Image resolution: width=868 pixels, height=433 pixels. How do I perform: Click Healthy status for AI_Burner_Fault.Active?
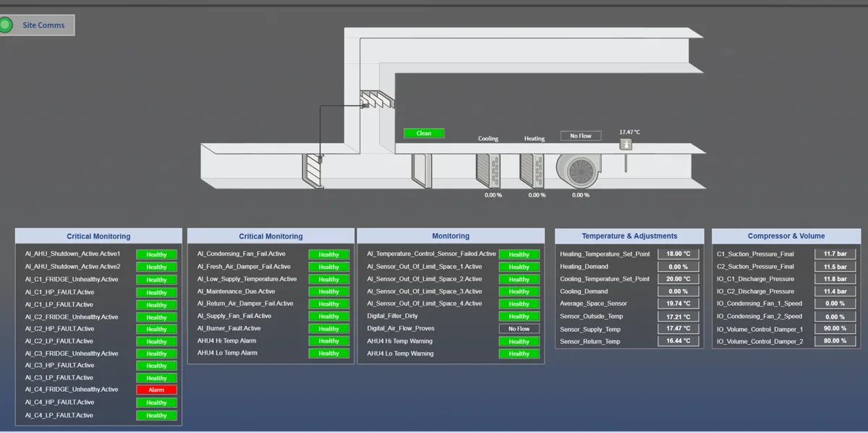(329, 329)
